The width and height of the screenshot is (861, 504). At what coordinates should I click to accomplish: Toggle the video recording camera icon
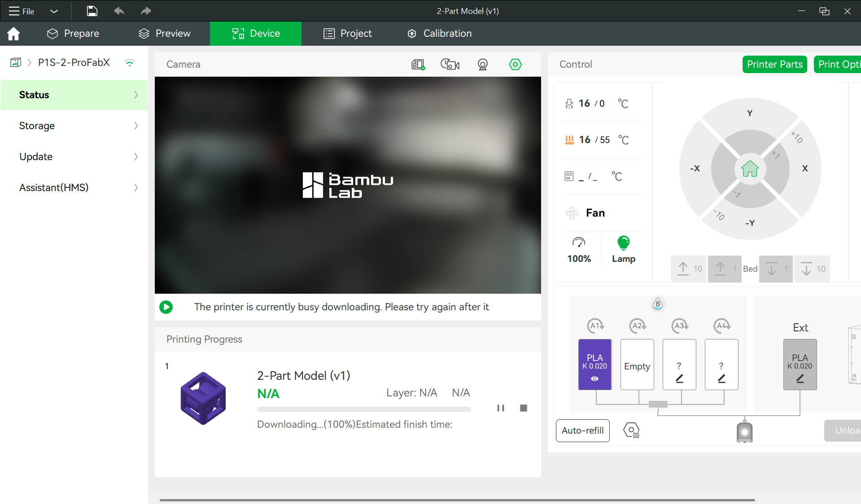(x=450, y=65)
